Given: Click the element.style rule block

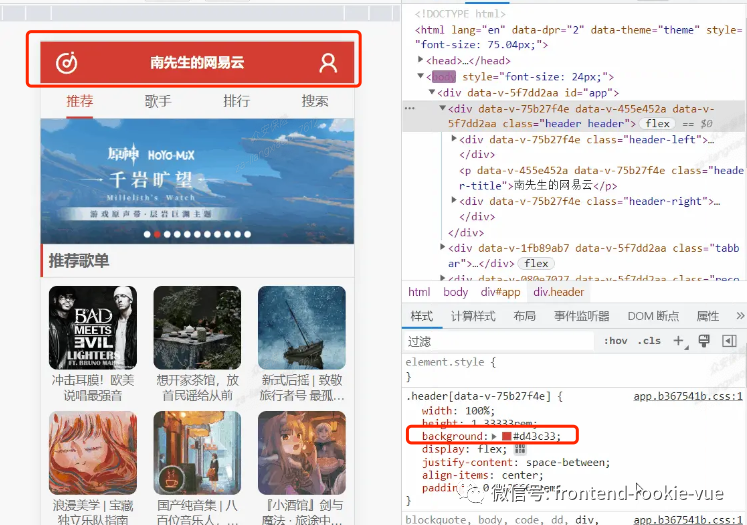Looking at the screenshot, I should coord(574,369).
